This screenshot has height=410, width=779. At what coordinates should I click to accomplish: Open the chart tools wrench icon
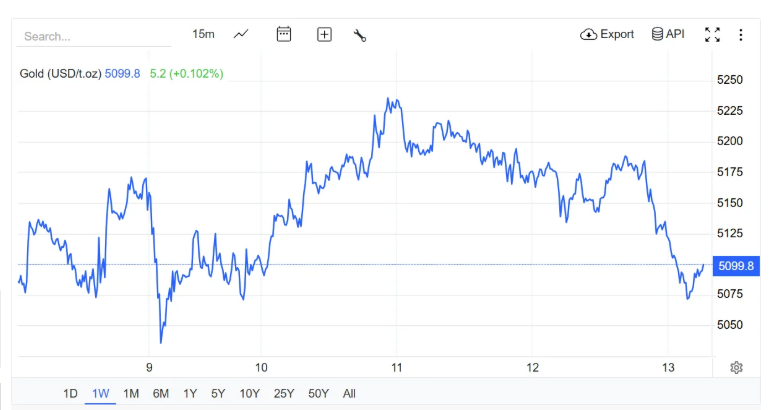click(360, 35)
